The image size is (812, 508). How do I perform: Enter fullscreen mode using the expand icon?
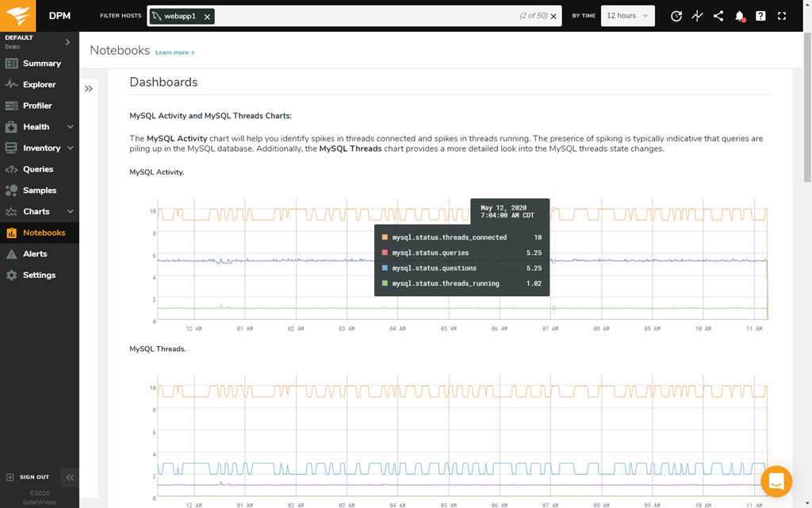pyautogui.click(x=782, y=16)
